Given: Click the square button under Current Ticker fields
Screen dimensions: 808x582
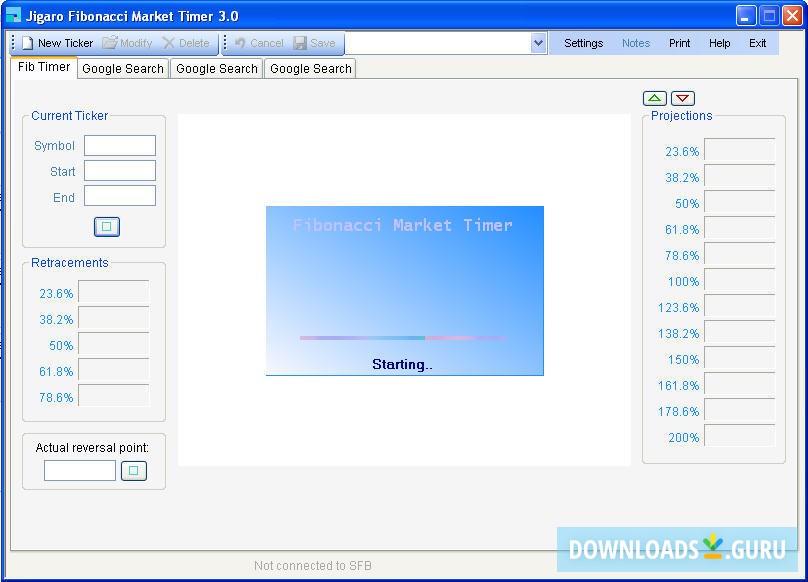Looking at the screenshot, I should click(107, 227).
